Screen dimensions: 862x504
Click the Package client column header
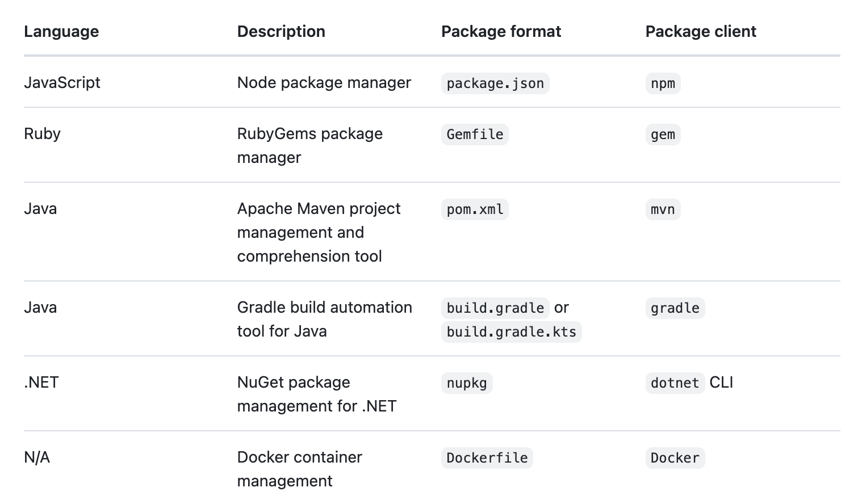coord(701,31)
